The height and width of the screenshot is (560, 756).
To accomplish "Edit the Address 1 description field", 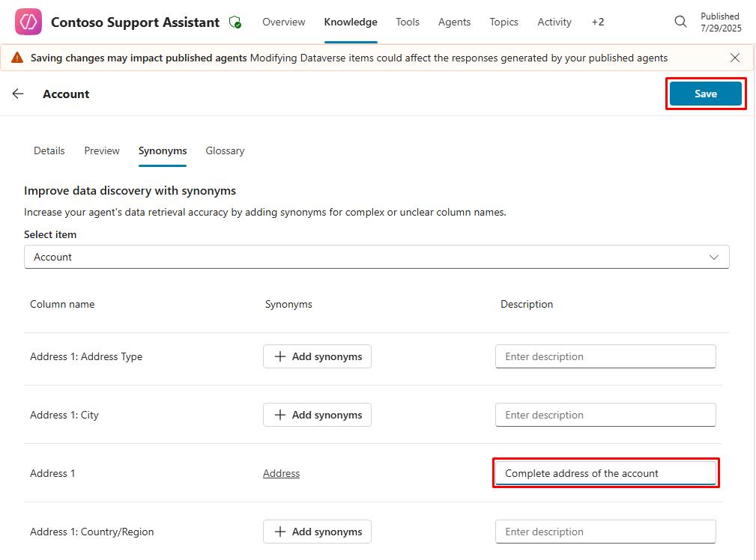I will coord(605,473).
